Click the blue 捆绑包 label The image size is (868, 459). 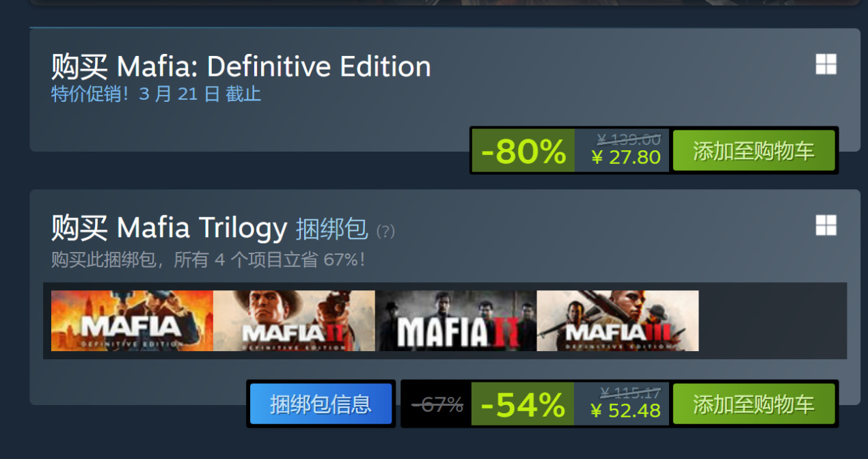click(331, 229)
